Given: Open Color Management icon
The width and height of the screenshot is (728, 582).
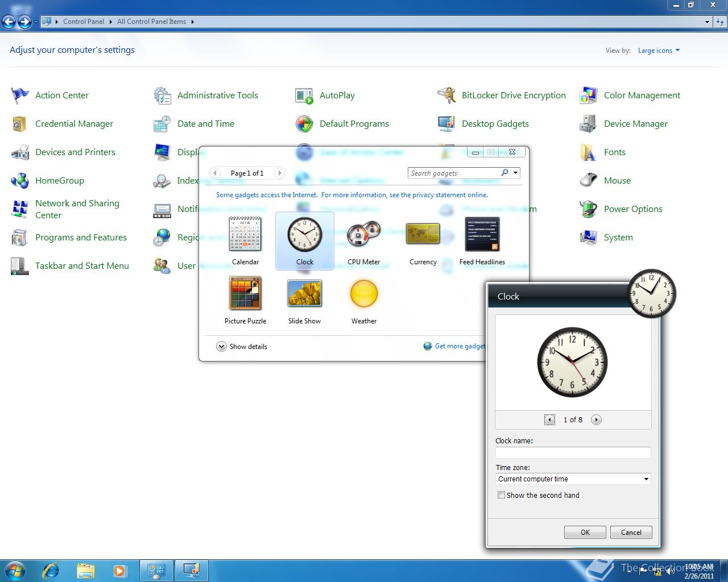Looking at the screenshot, I should [589, 95].
